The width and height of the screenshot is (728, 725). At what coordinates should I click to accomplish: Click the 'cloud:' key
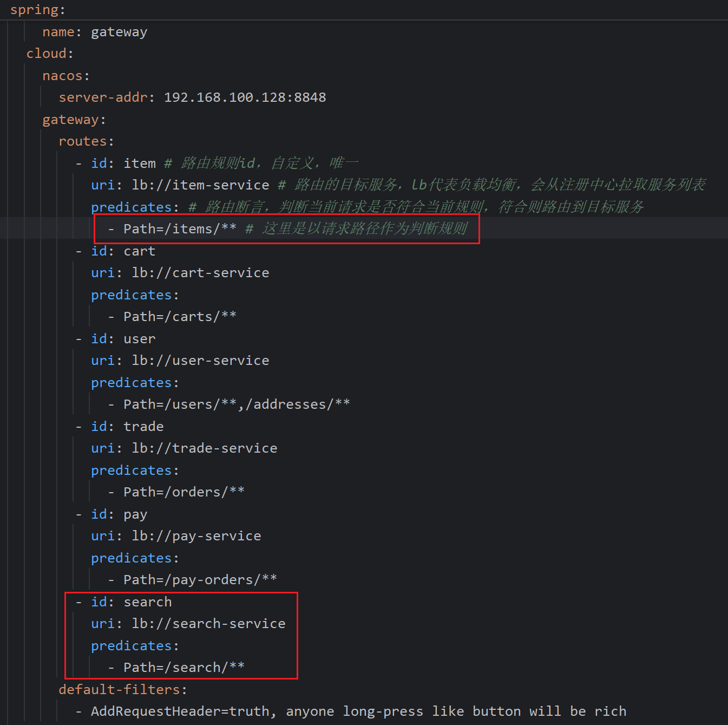tap(50, 54)
